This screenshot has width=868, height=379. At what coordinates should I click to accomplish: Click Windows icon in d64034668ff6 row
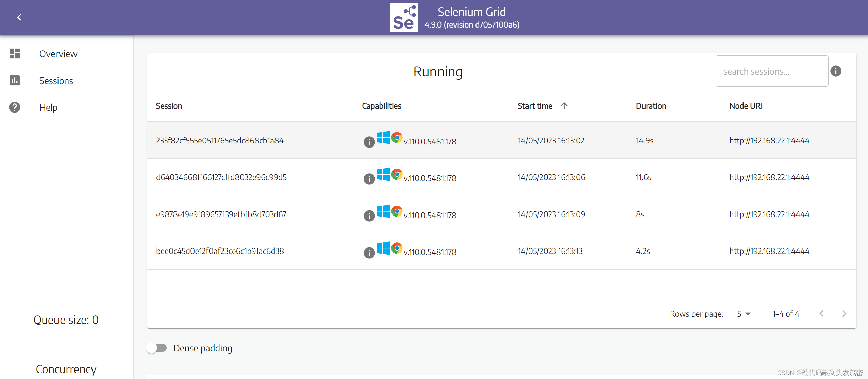(x=383, y=174)
